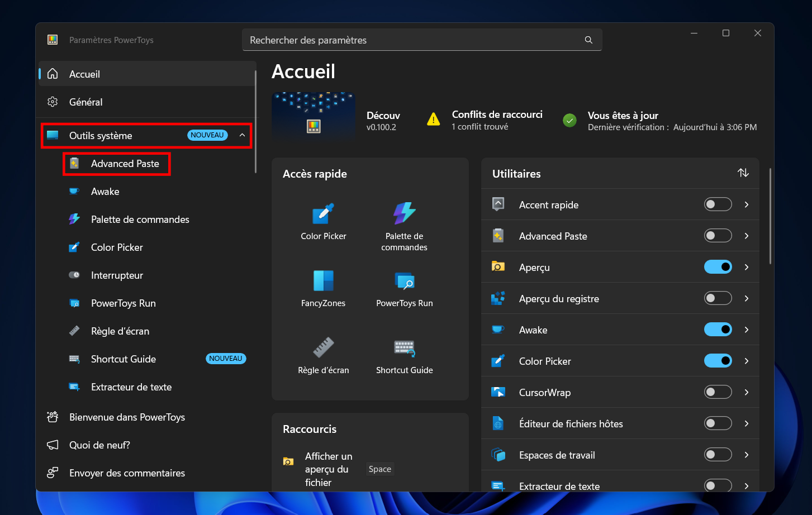
Task: Turn off the Awake toggle
Action: click(718, 330)
